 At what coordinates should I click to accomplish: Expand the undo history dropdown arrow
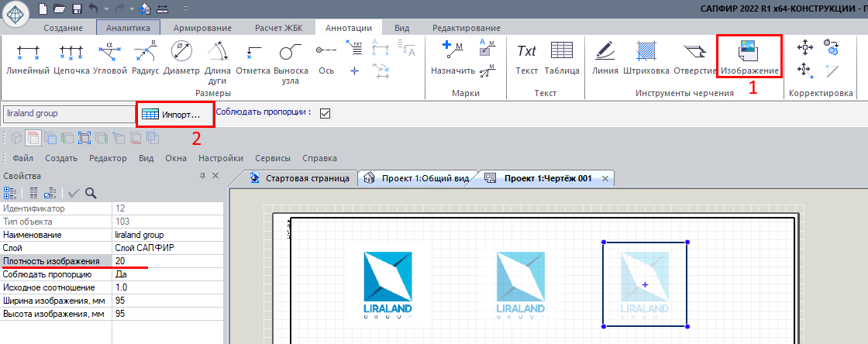(x=105, y=9)
